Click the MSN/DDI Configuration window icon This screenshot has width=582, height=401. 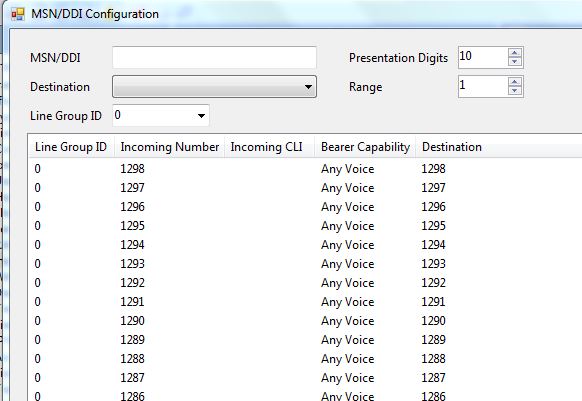pyautogui.click(x=18, y=14)
